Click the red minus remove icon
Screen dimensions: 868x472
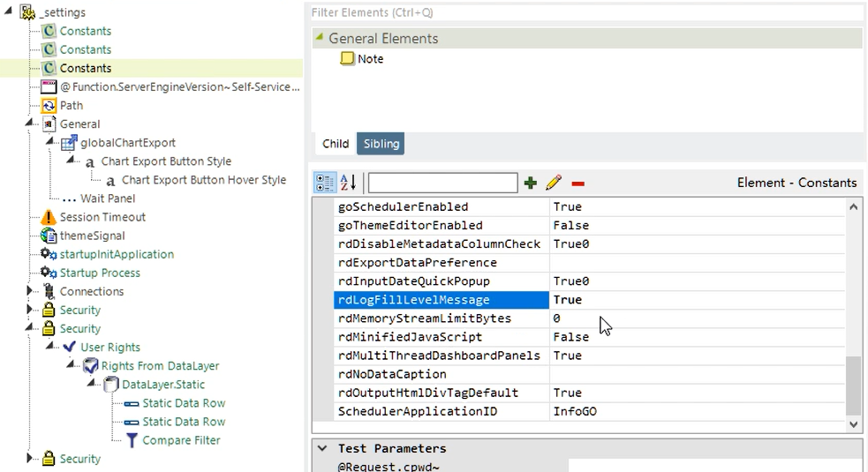[577, 184]
